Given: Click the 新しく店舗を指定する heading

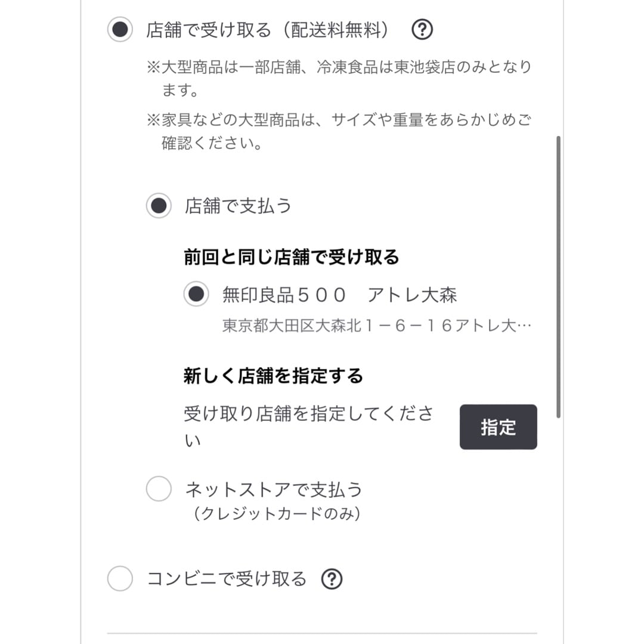Looking at the screenshot, I should 273,376.
